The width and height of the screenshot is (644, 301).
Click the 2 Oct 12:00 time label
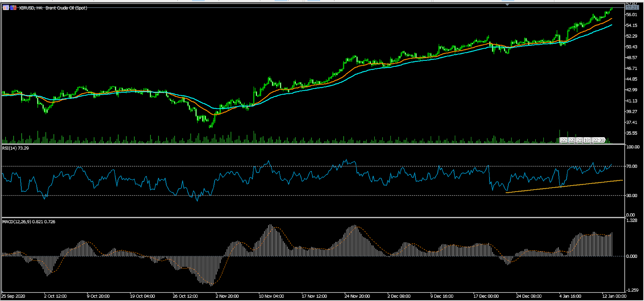(55, 297)
